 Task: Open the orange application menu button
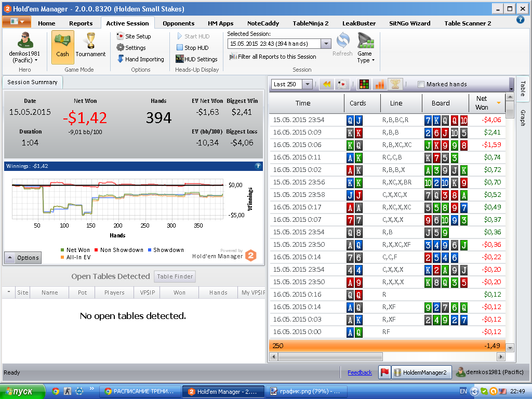(x=17, y=22)
